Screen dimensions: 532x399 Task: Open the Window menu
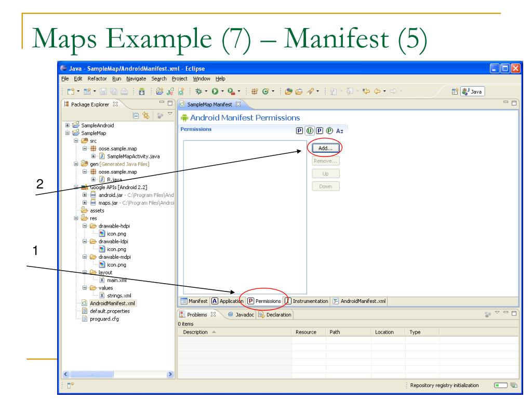[x=202, y=79]
